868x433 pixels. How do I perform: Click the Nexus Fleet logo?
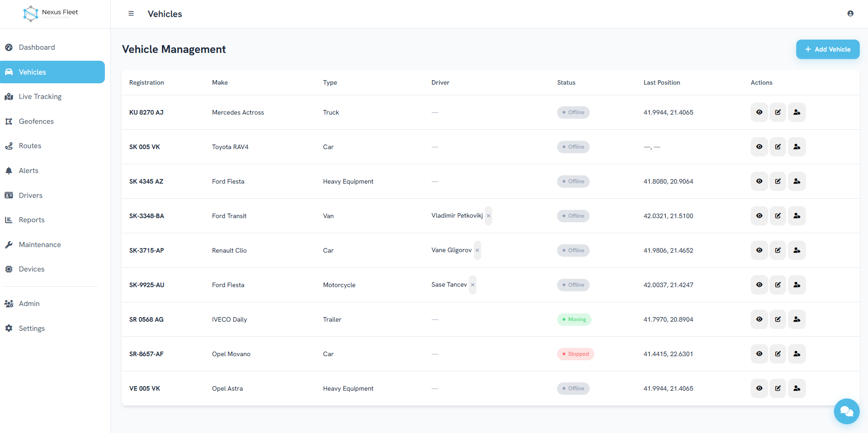pyautogui.click(x=51, y=14)
